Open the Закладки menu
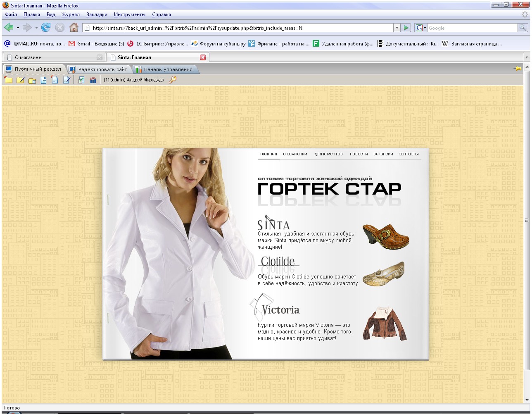Screen dimensions: 532x414 (97, 14)
